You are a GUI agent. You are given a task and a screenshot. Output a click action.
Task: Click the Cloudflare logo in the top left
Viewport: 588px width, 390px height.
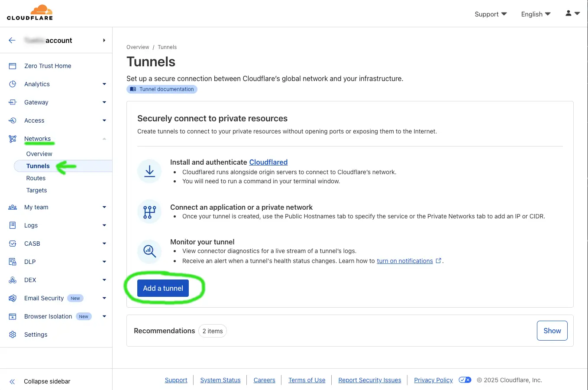29,13
